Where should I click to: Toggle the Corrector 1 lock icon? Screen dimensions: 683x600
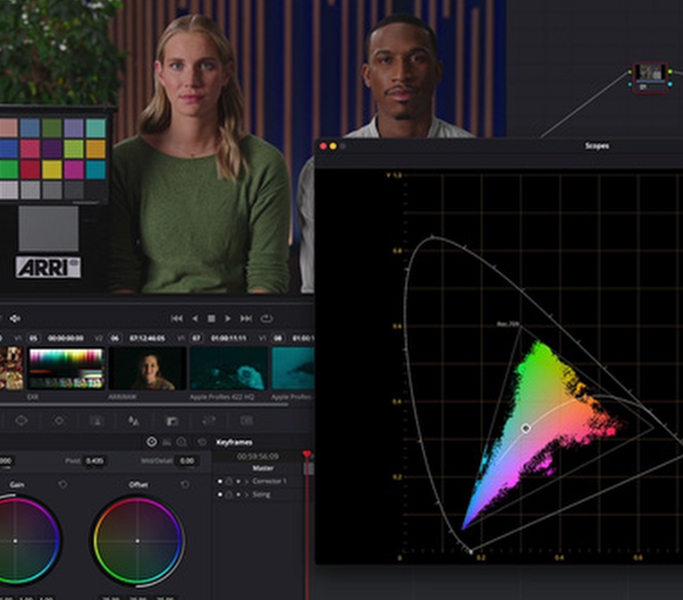229,481
